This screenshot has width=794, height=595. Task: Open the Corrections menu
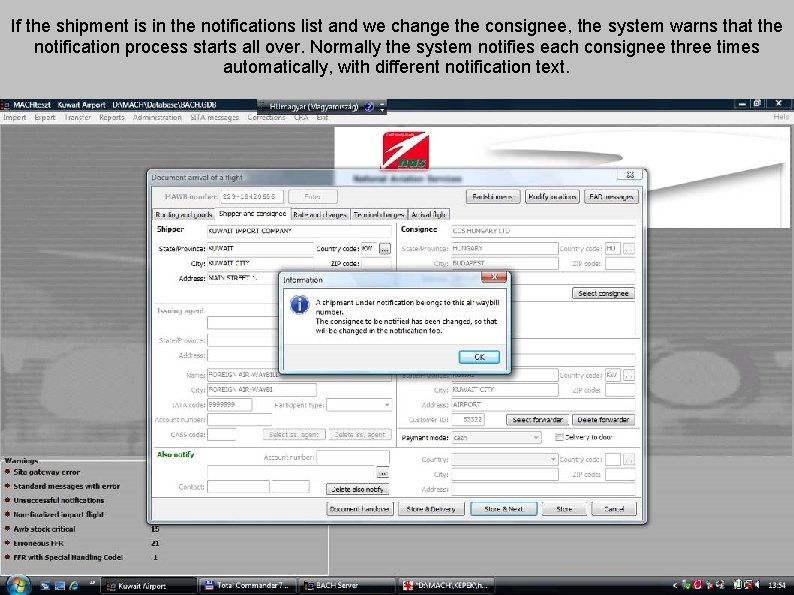[266, 117]
